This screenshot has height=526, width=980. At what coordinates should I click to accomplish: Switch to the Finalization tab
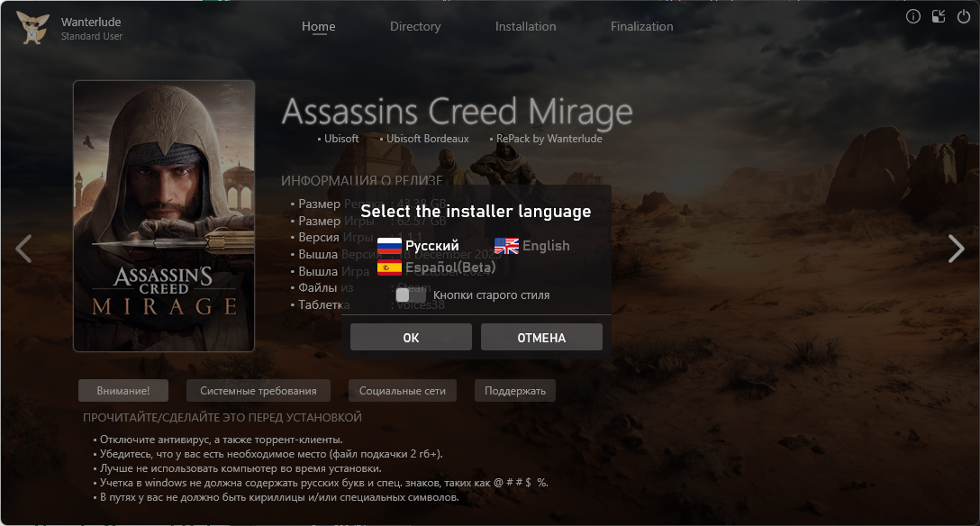tap(642, 26)
